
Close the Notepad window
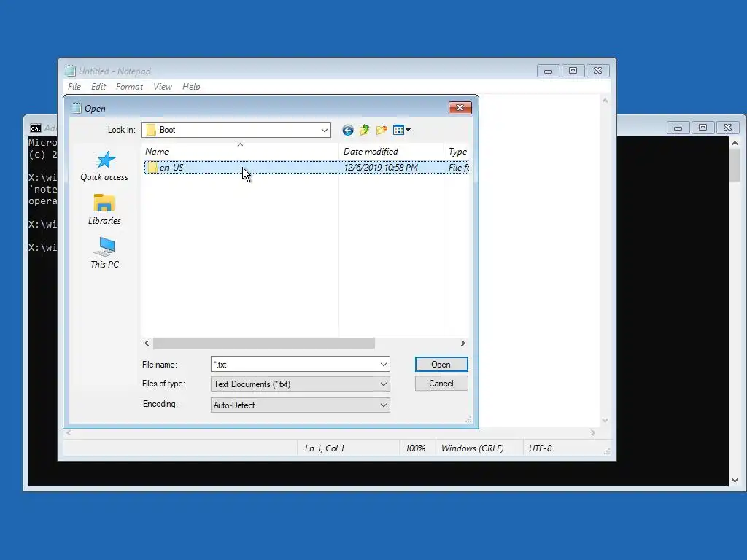(598, 71)
